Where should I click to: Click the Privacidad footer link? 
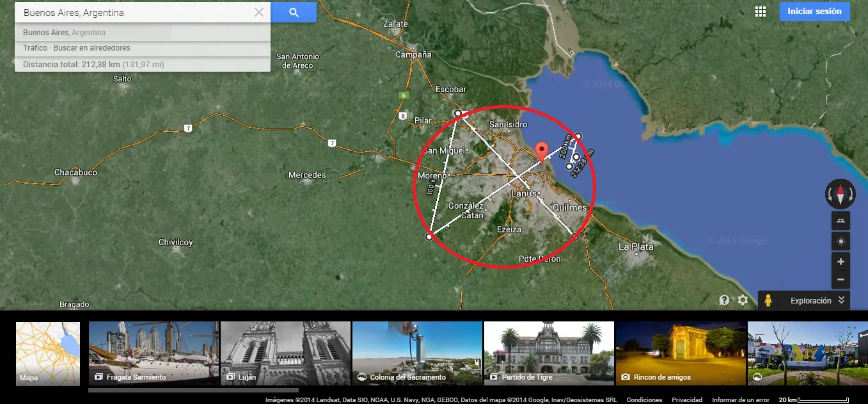coord(687,400)
